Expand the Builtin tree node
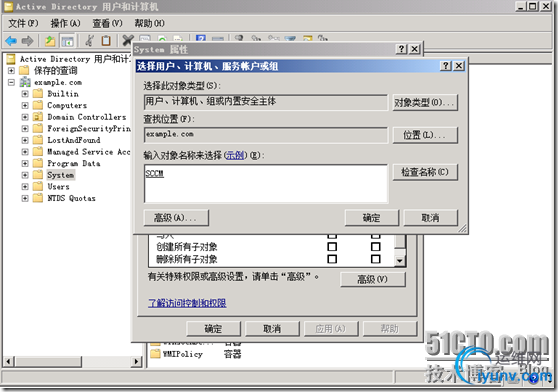Screen dimensions: 558x392 (x=25, y=94)
